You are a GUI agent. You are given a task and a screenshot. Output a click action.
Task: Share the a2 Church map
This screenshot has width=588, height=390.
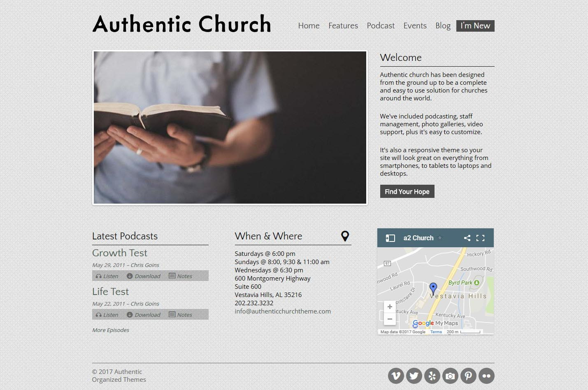[x=467, y=238]
